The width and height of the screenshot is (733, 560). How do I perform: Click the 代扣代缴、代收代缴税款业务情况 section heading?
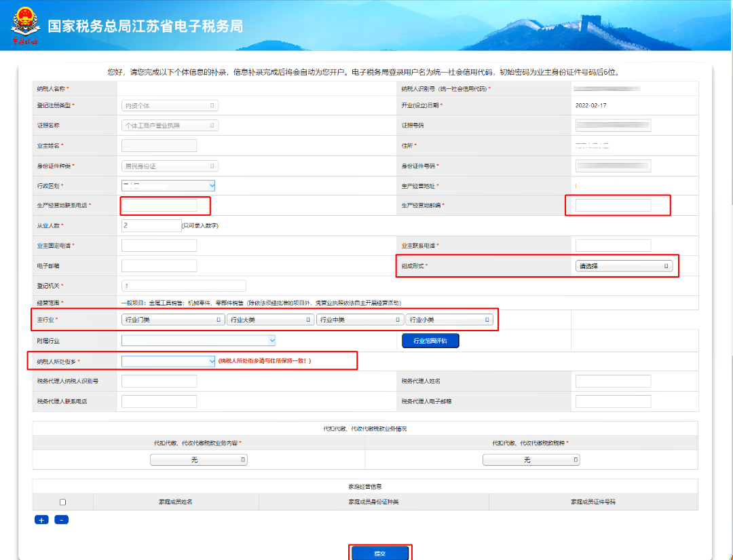(x=365, y=428)
